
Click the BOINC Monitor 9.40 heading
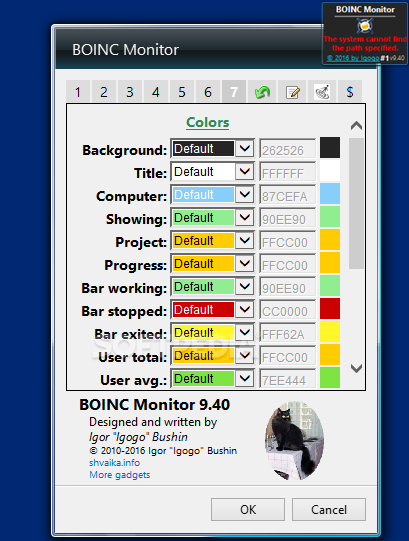(x=155, y=405)
